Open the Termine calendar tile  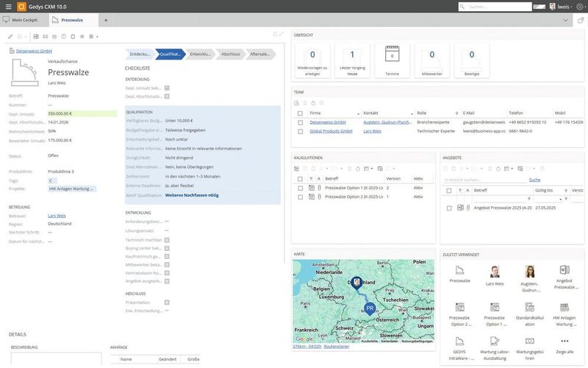click(392, 60)
